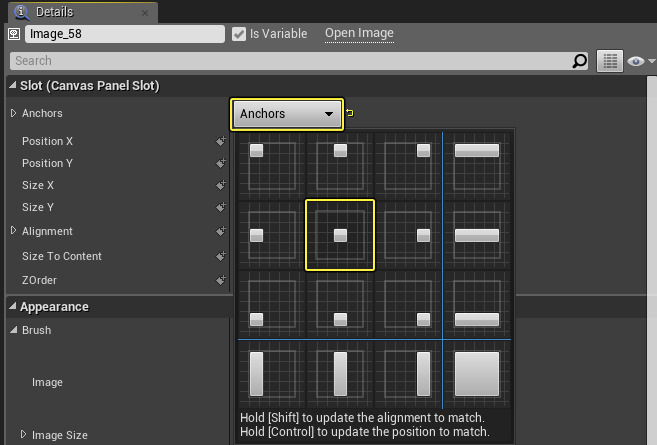This screenshot has height=445, width=657.
Task: Click the search magnifier icon
Action: tap(580, 61)
